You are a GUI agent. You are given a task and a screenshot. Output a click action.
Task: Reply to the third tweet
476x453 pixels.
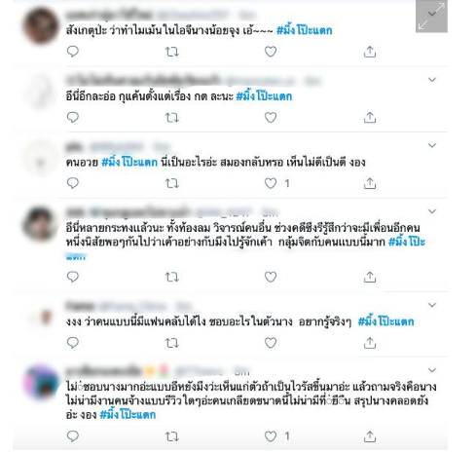(73, 183)
